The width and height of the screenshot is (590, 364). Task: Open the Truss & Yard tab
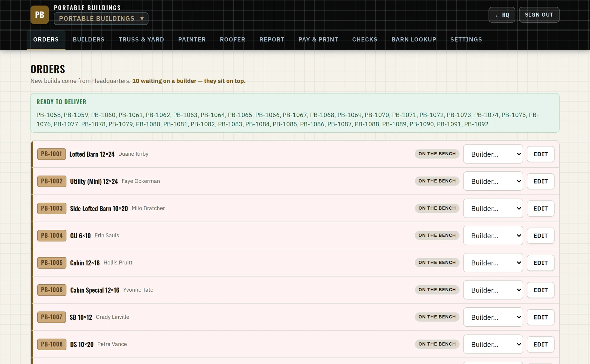(141, 40)
